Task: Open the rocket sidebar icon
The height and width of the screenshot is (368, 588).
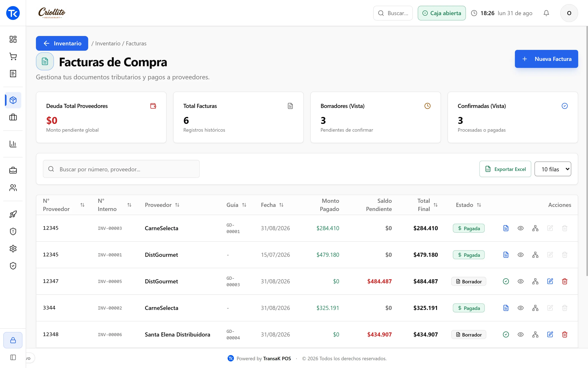Action: [x=13, y=214]
